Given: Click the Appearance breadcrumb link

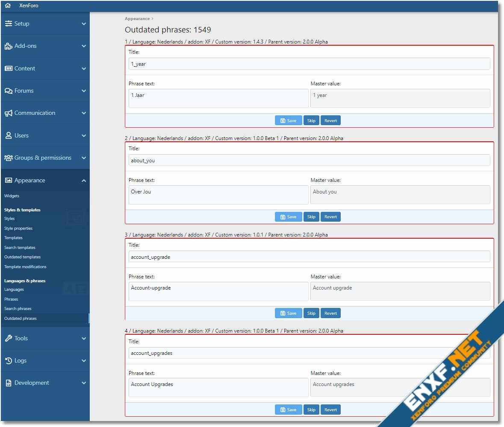Looking at the screenshot, I should 137,19.
